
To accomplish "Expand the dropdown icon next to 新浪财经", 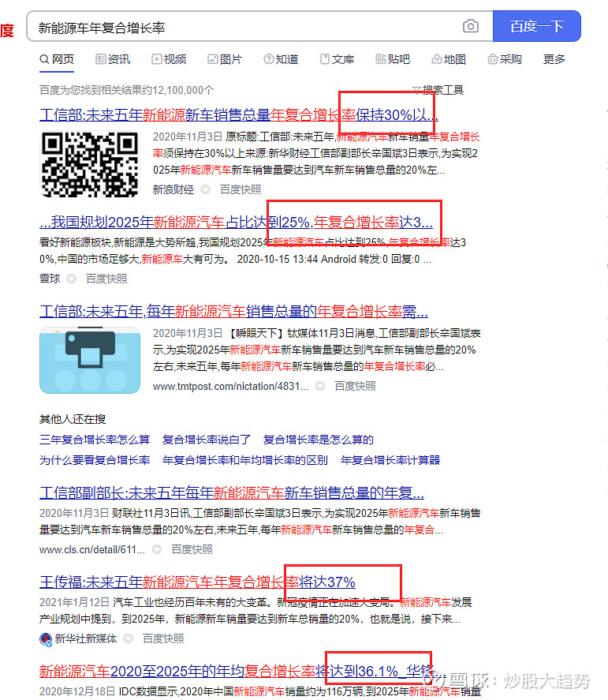I will [x=205, y=189].
